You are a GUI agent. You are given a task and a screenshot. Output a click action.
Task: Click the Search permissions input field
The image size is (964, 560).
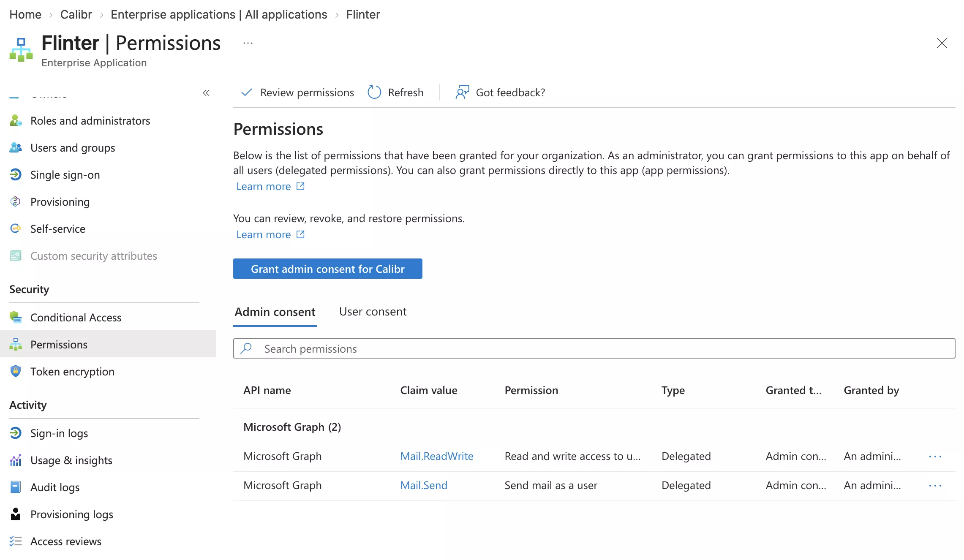click(594, 348)
